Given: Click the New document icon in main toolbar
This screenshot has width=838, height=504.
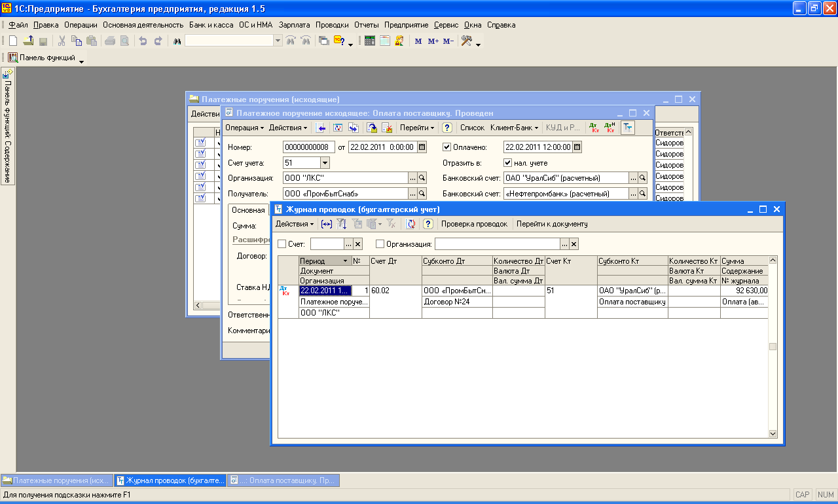Looking at the screenshot, I should click(x=13, y=41).
